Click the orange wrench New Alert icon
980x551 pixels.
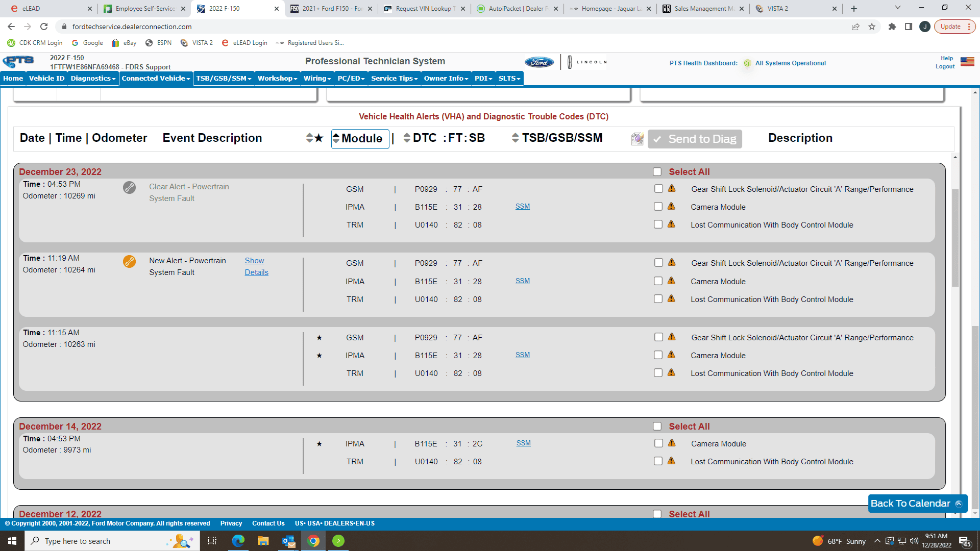click(x=129, y=262)
